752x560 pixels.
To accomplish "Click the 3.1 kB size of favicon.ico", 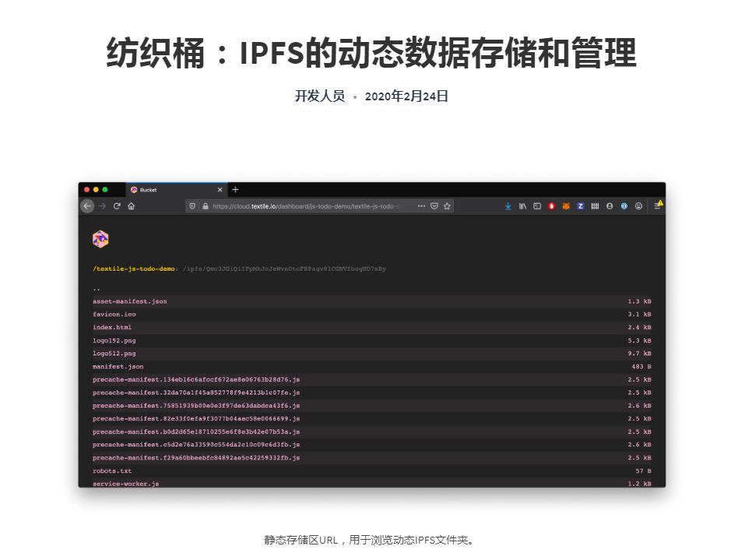I will 639,314.
